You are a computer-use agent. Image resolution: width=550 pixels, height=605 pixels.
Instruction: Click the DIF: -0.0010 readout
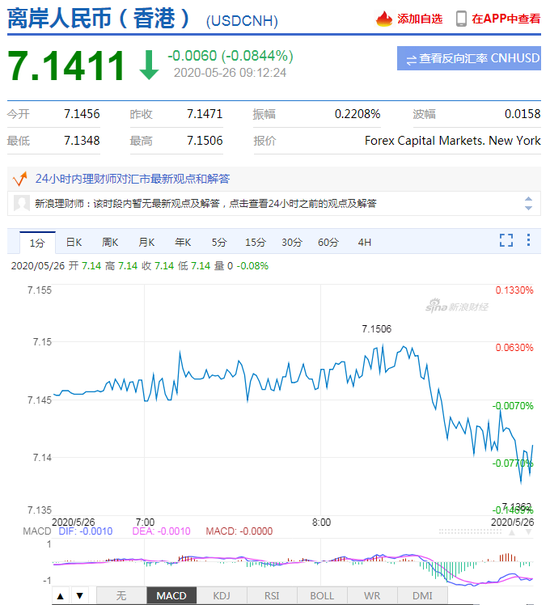[85, 531]
